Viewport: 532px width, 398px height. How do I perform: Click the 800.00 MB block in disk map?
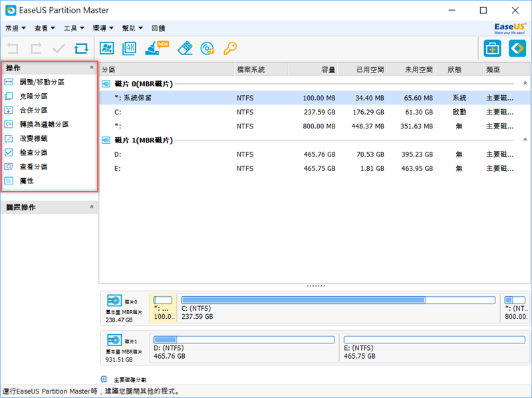(515, 308)
